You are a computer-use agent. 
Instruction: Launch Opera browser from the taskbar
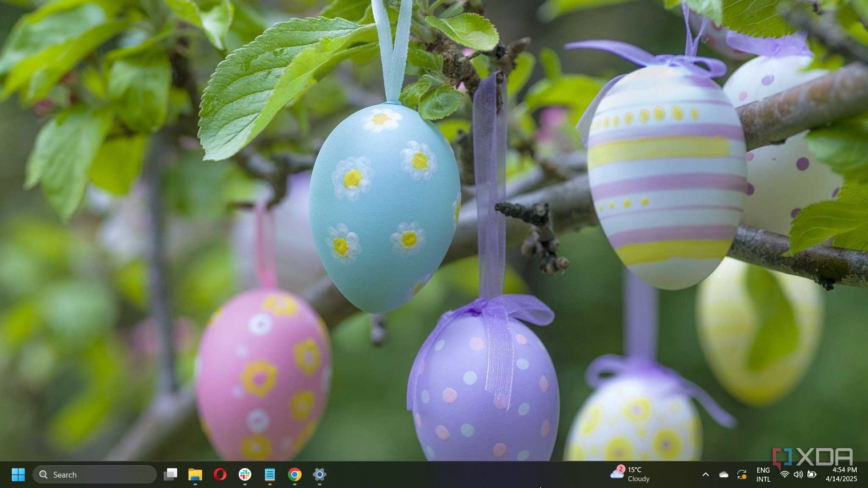pyautogui.click(x=220, y=474)
